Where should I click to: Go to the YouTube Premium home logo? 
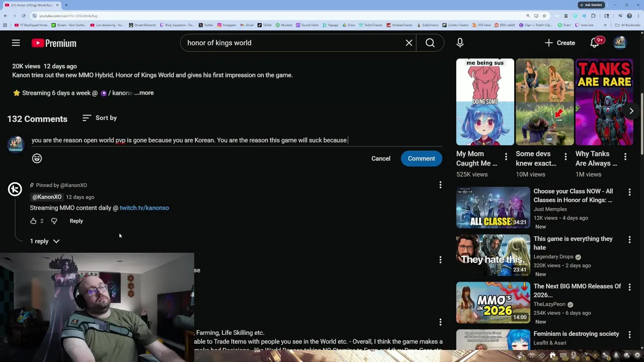(54, 43)
